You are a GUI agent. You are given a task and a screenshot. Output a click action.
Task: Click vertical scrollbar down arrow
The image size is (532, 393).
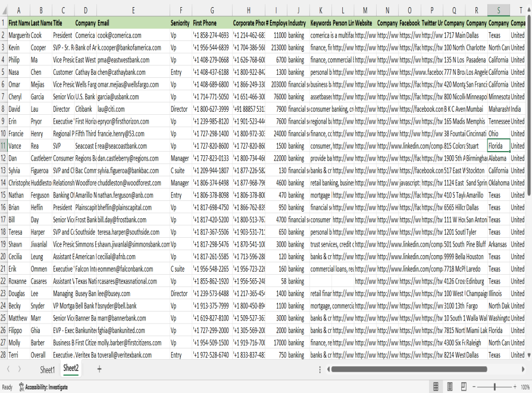tap(529, 356)
